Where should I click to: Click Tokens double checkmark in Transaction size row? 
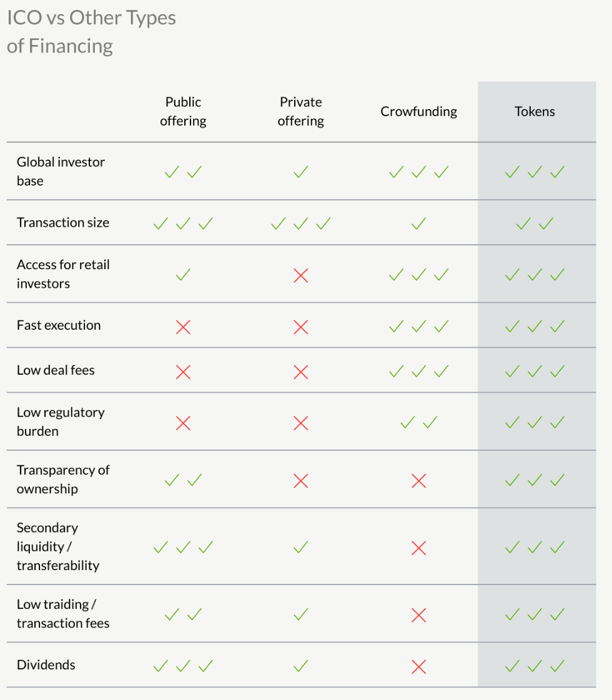[x=535, y=223]
